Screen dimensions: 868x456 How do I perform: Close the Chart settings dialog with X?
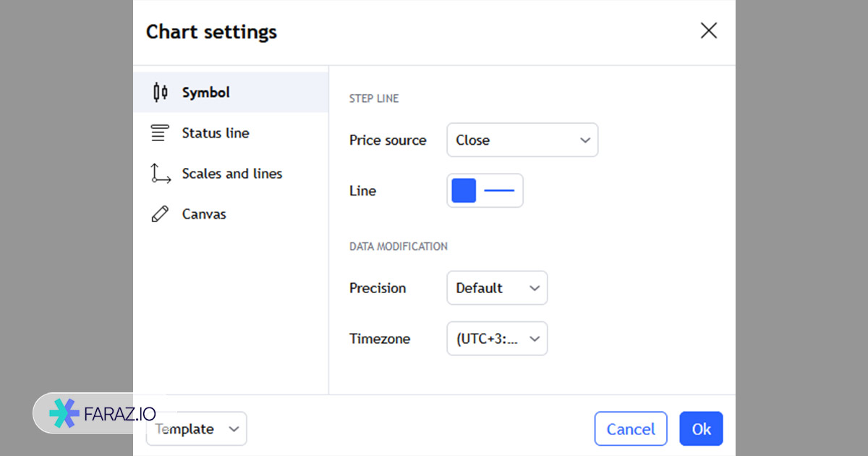pos(709,30)
